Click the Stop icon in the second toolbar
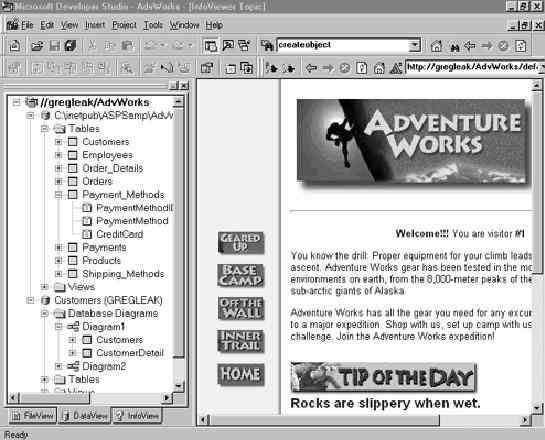 pyautogui.click(x=344, y=68)
